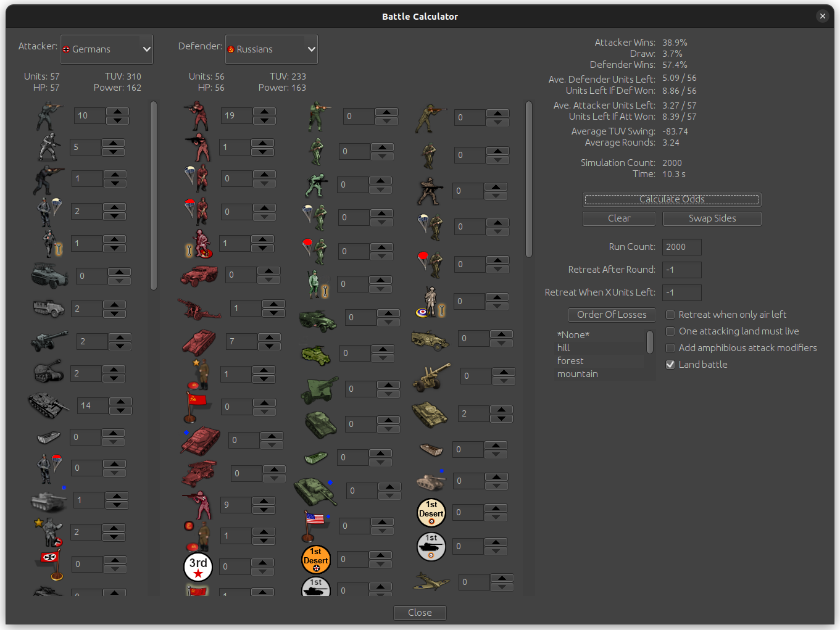Close the Battle Calculator window

822,17
